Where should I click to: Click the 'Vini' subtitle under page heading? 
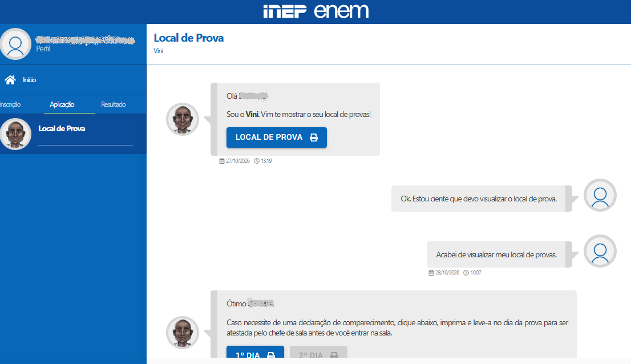(x=159, y=51)
